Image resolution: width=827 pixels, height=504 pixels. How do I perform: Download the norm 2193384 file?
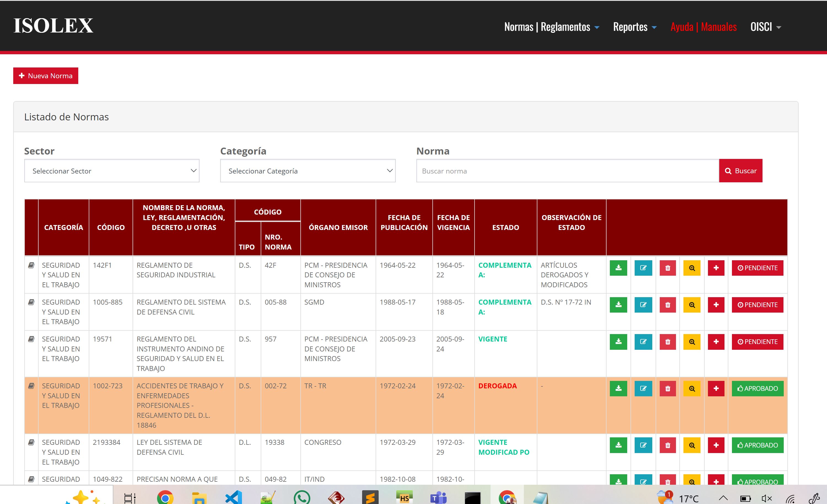(618, 445)
